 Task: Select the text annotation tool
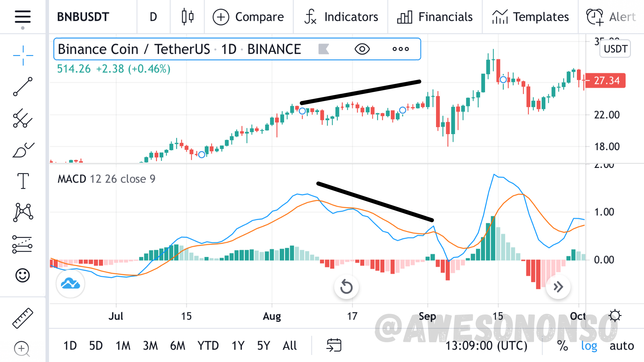tap(23, 181)
